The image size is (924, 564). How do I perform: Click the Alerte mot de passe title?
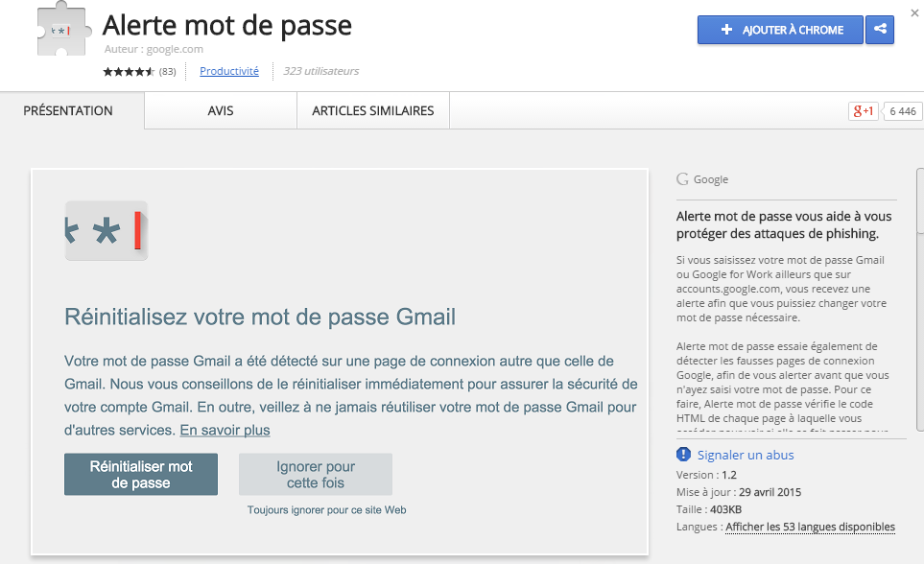226,25
